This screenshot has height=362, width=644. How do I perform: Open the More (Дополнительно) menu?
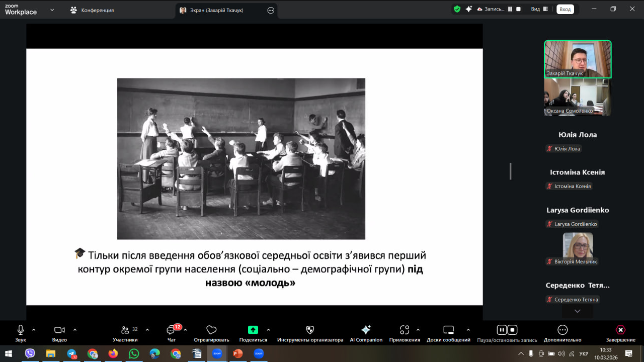(x=562, y=330)
